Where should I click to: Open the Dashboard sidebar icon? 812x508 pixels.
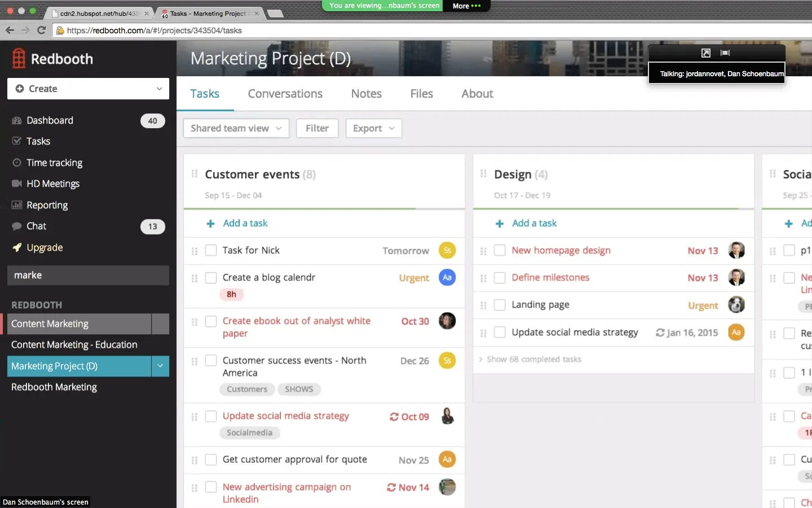(17, 120)
